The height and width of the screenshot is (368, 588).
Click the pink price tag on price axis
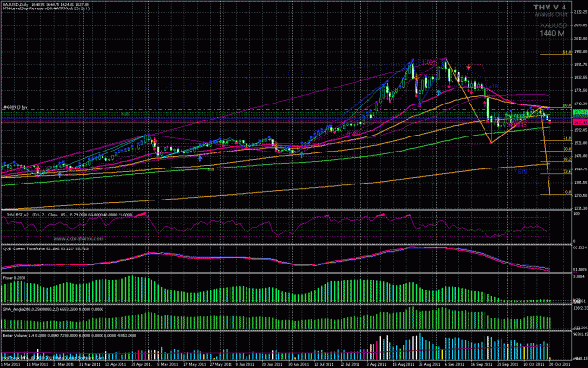click(x=580, y=122)
